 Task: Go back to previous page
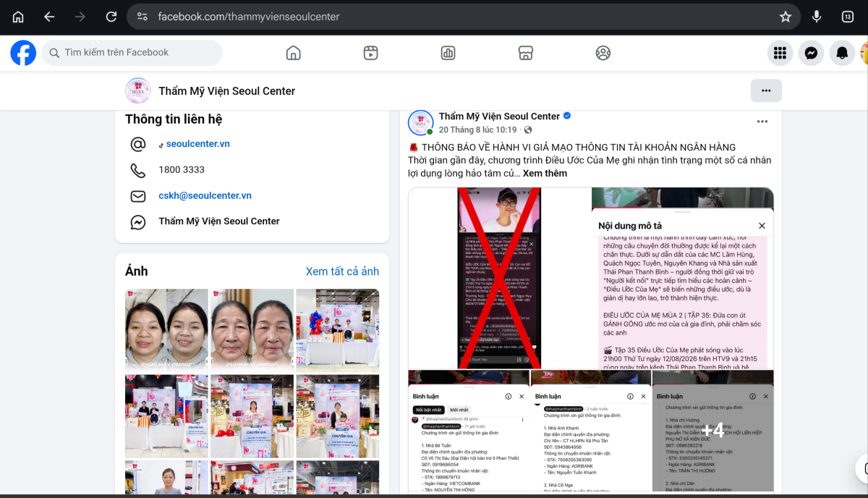point(49,17)
